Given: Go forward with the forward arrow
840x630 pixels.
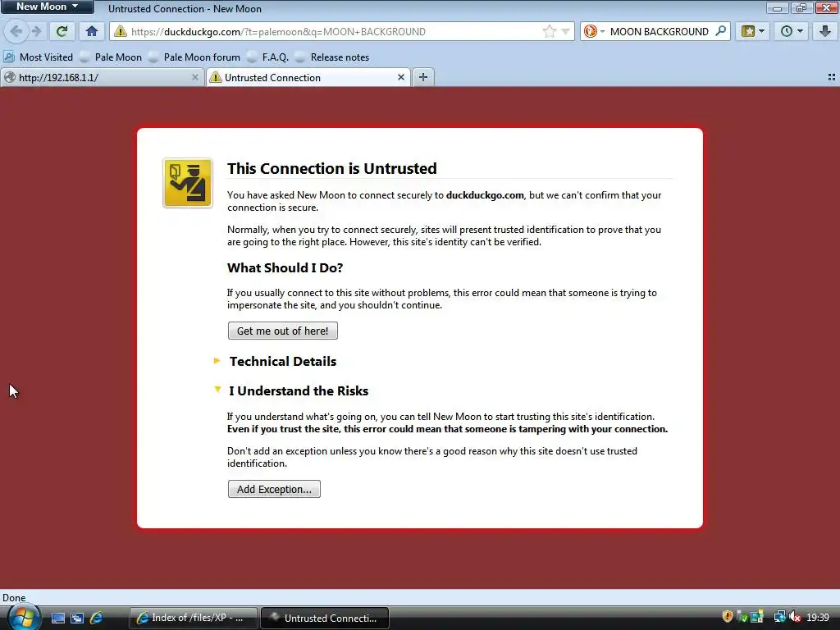Looking at the screenshot, I should [x=36, y=31].
